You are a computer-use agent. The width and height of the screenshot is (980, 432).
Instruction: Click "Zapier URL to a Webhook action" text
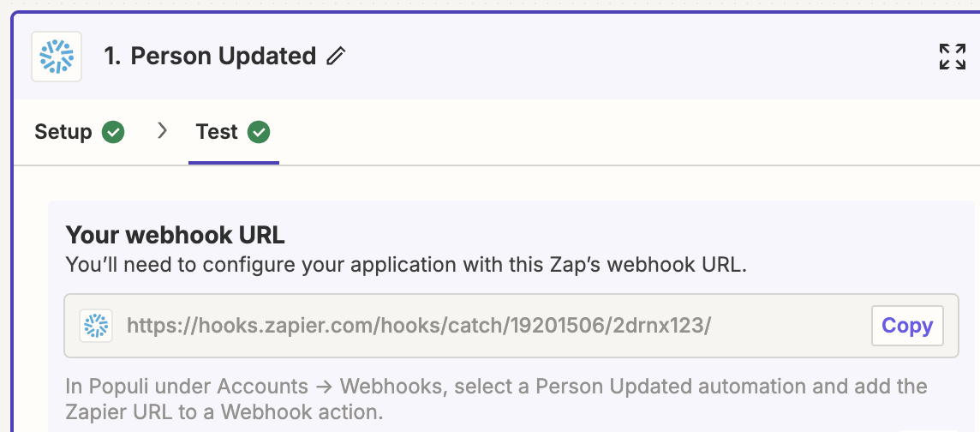click(224, 412)
